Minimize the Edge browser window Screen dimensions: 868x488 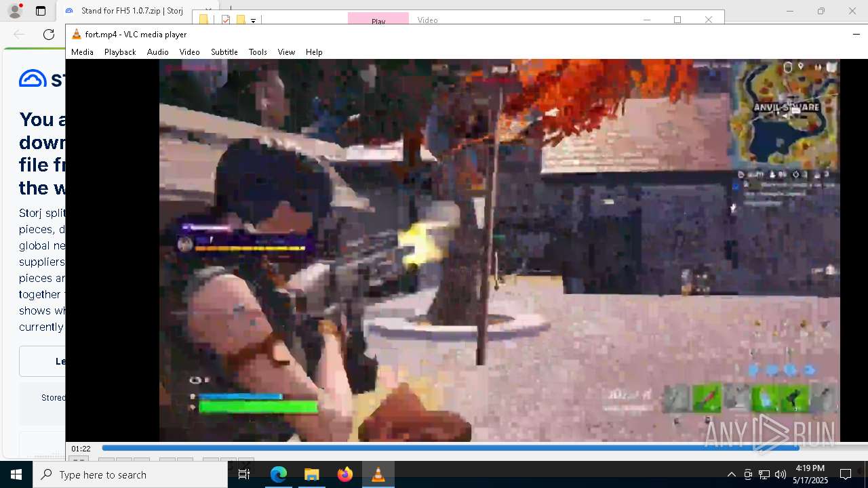coord(789,11)
